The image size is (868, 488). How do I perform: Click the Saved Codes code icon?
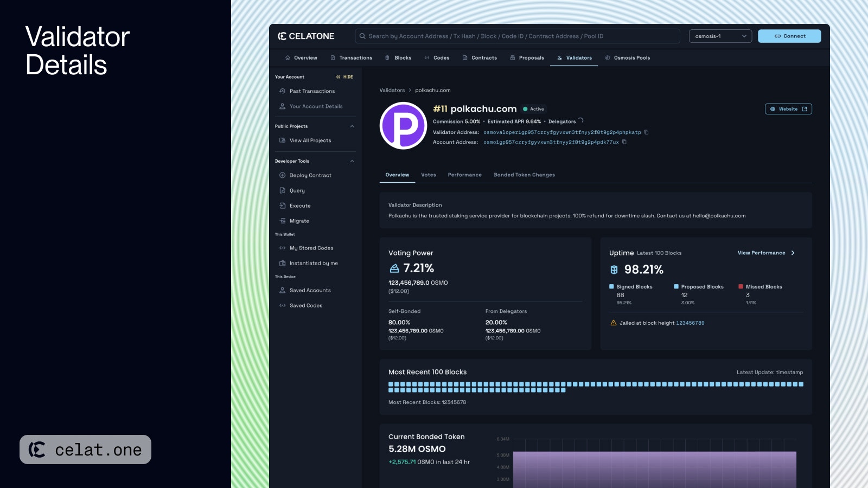click(282, 305)
